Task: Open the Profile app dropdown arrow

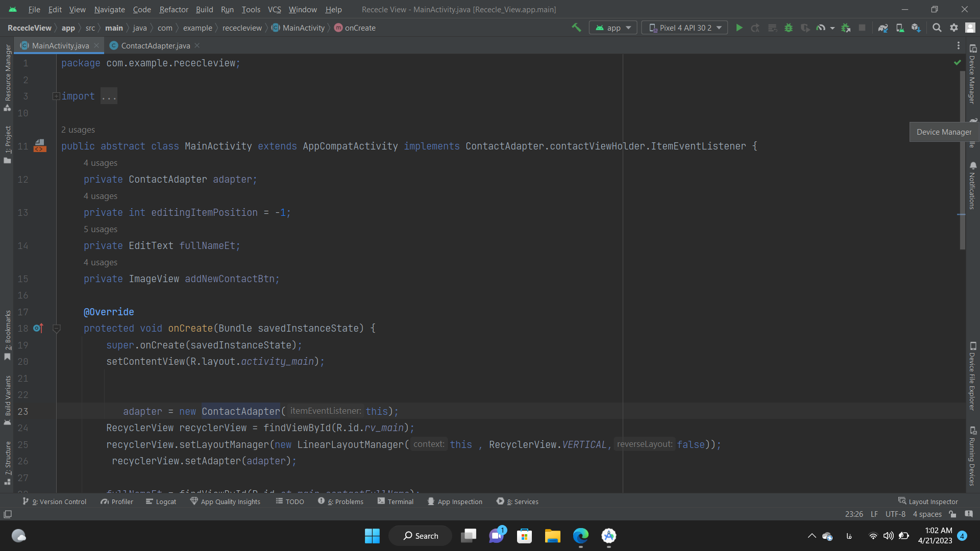Action: 832,28
